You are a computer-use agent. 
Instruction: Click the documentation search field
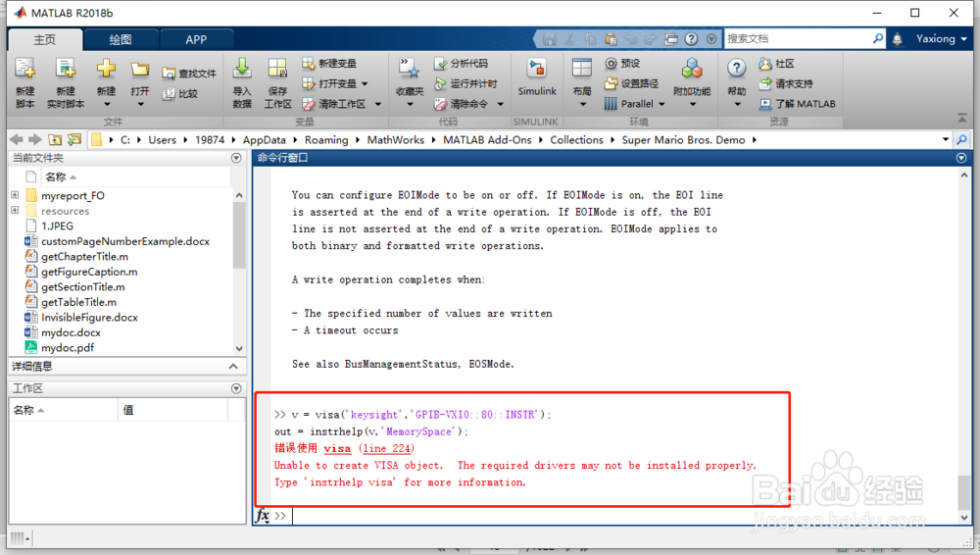tap(798, 39)
